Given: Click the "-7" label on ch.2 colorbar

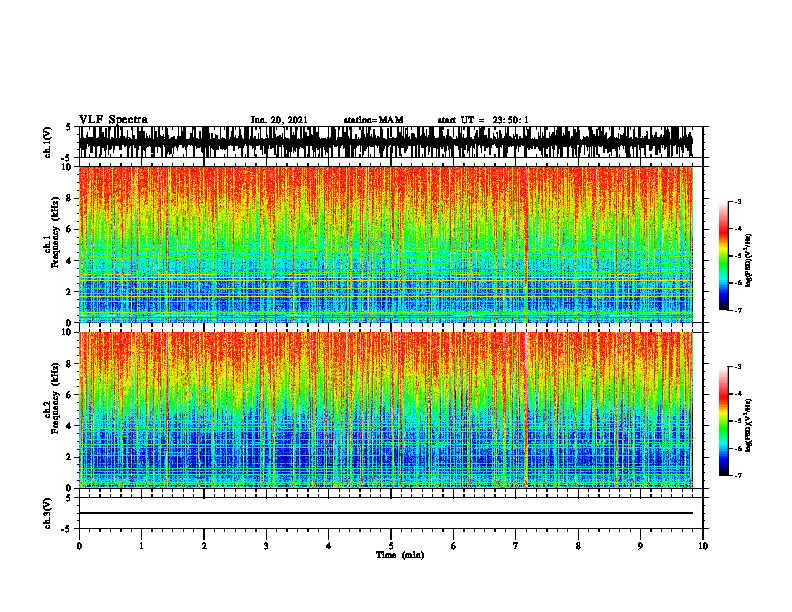Looking at the screenshot, I should [737, 475].
